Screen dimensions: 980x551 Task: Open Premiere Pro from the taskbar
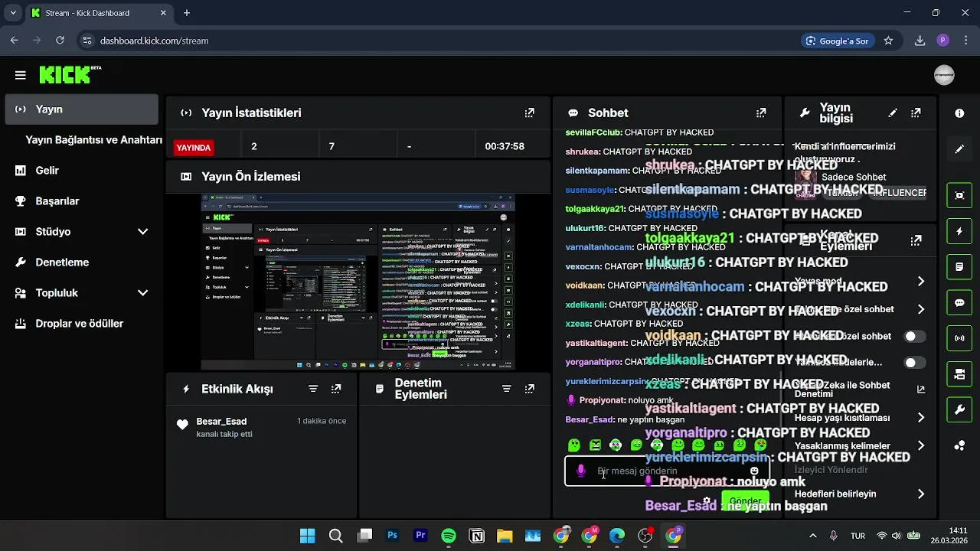click(420, 536)
